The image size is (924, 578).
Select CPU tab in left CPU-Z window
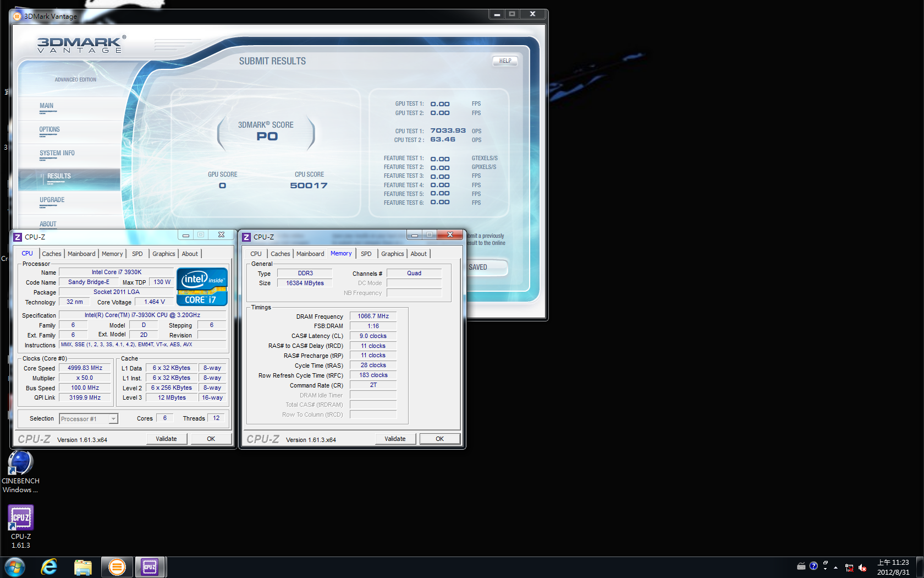pyautogui.click(x=28, y=253)
